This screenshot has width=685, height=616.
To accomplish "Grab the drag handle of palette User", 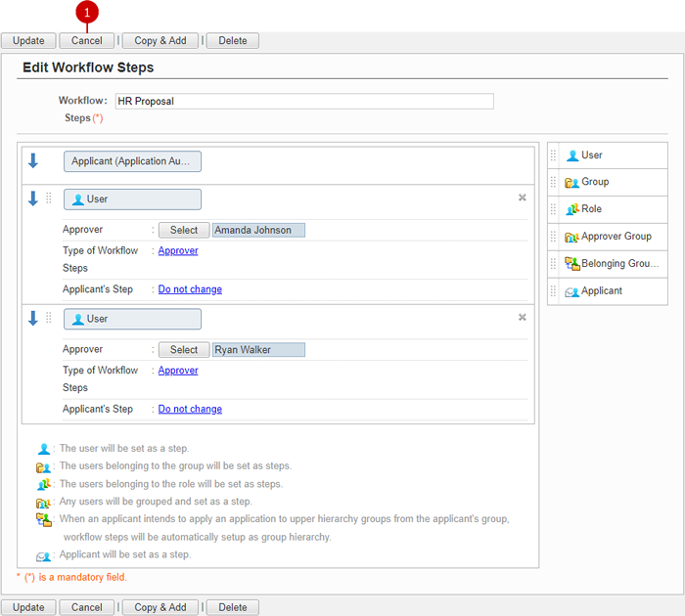I will click(x=553, y=155).
